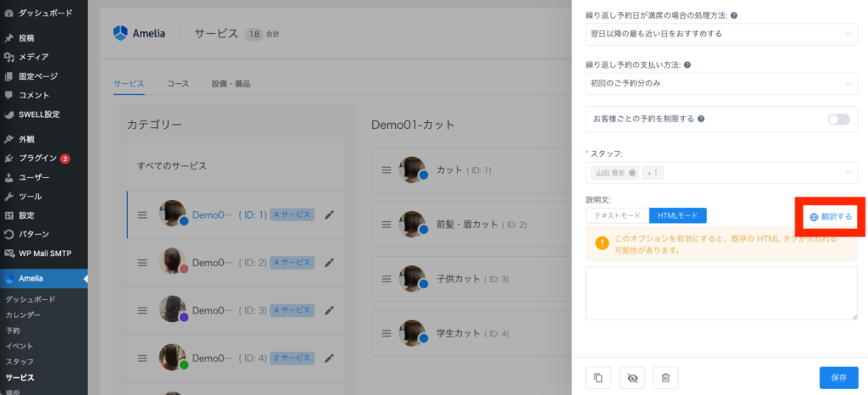
Task: Click drag handle beside カット service
Action: tap(387, 170)
